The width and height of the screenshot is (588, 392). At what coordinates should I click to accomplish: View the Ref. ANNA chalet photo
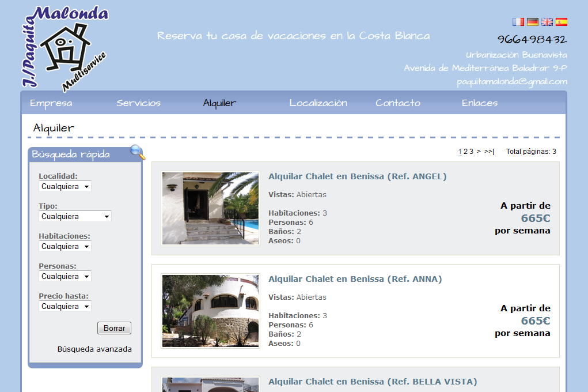210,311
